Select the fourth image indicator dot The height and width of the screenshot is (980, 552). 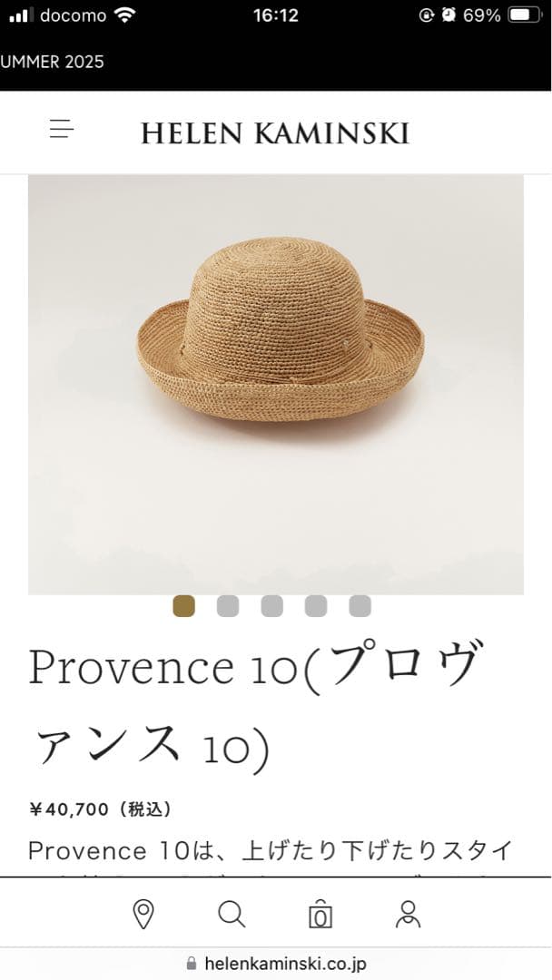pos(316,606)
